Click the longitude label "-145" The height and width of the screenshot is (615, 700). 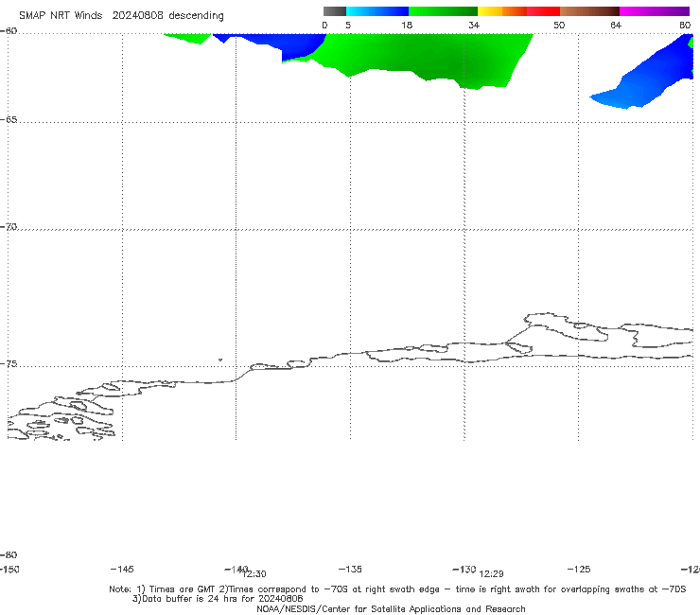[122, 569]
